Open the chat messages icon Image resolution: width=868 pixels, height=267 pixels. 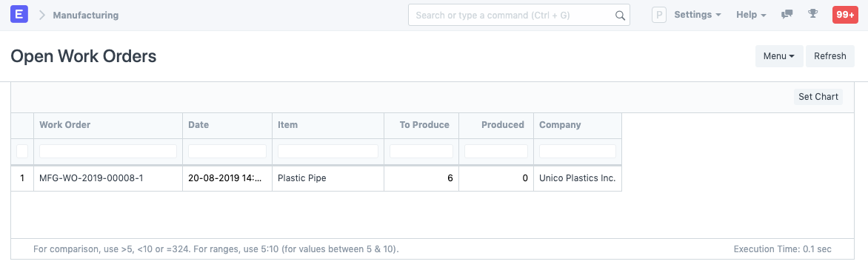787,15
